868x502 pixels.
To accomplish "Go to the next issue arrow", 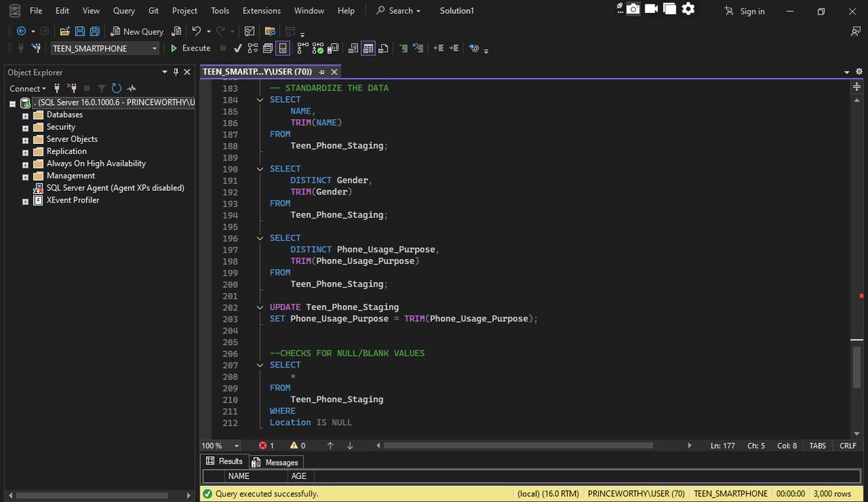I will (x=349, y=446).
